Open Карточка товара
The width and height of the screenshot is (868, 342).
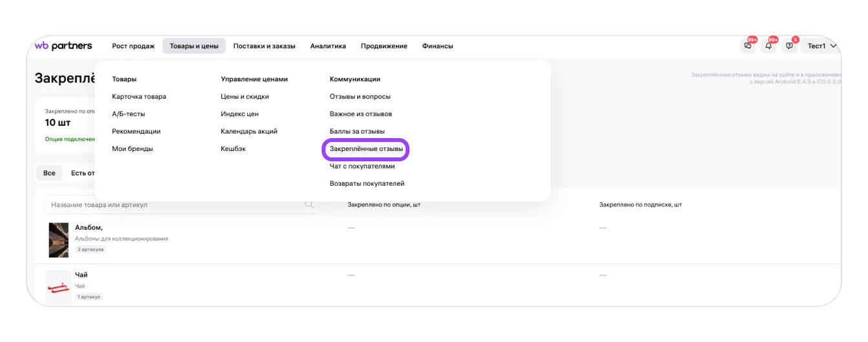pyautogui.click(x=139, y=97)
